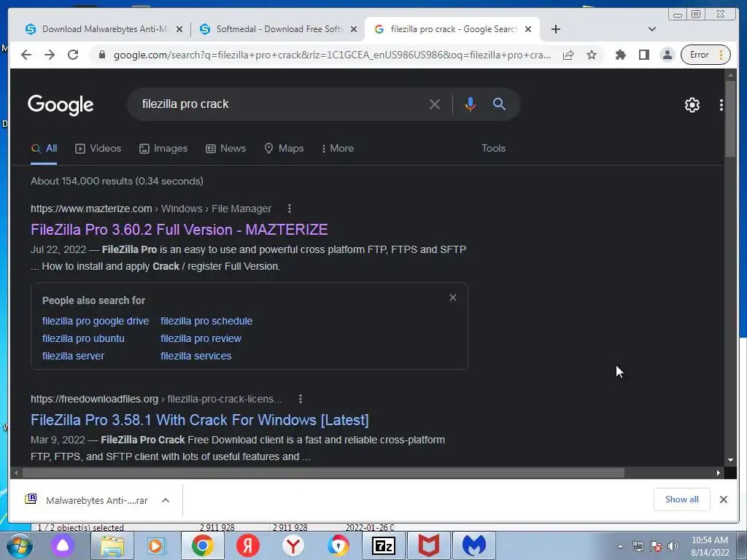Open downloaded Malwarebytes Anti rar file
The image size is (747, 560).
click(x=87, y=500)
